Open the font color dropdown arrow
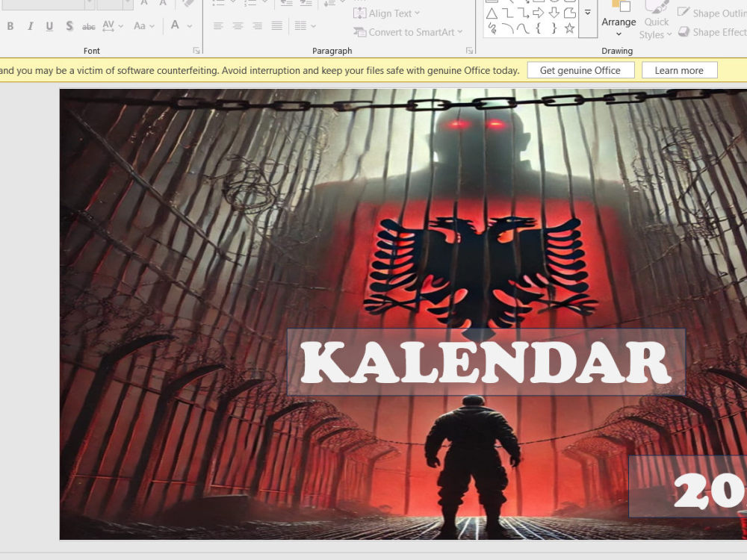747x560 pixels. pyautogui.click(x=190, y=25)
